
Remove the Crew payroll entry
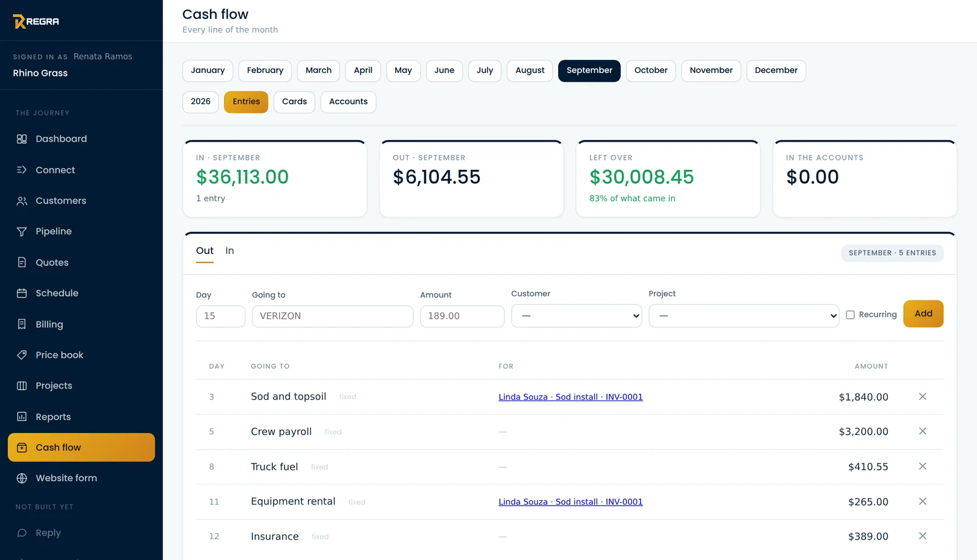(x=923, y=431)
